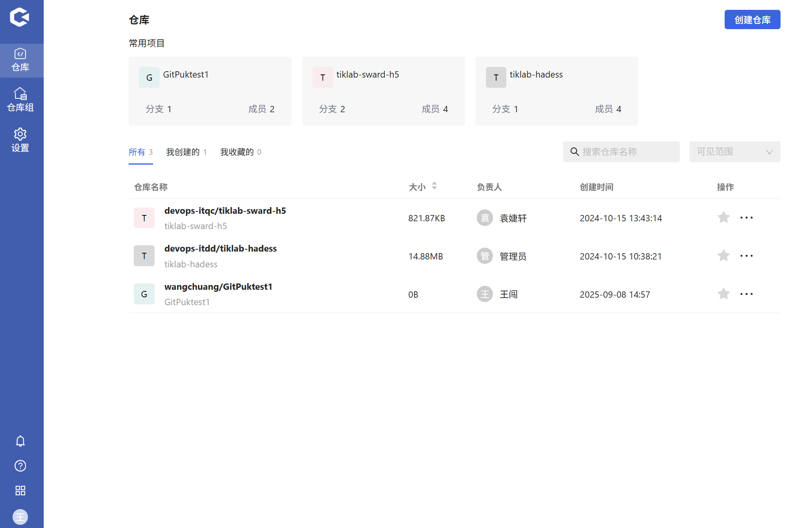This screenshot has height=528, width=812.
Task: Star the tiklab-sward-h5 repository
Action: tap(723, 217)
